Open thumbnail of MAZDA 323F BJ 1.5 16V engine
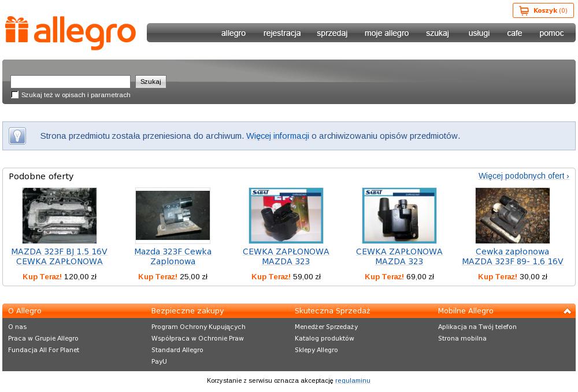This screenshot has width=578, height=392. click(60, 215)
